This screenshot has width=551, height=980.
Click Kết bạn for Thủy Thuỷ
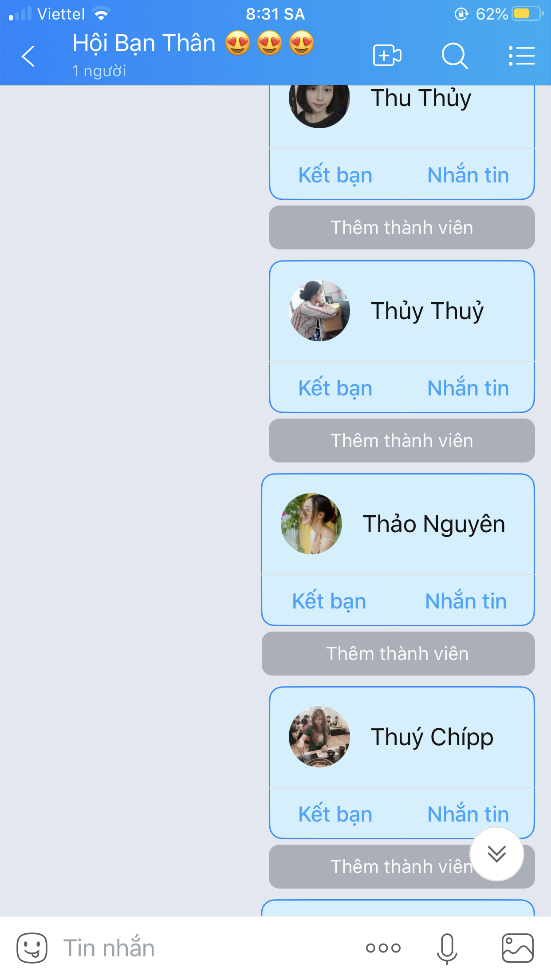[x=335, y=388]
